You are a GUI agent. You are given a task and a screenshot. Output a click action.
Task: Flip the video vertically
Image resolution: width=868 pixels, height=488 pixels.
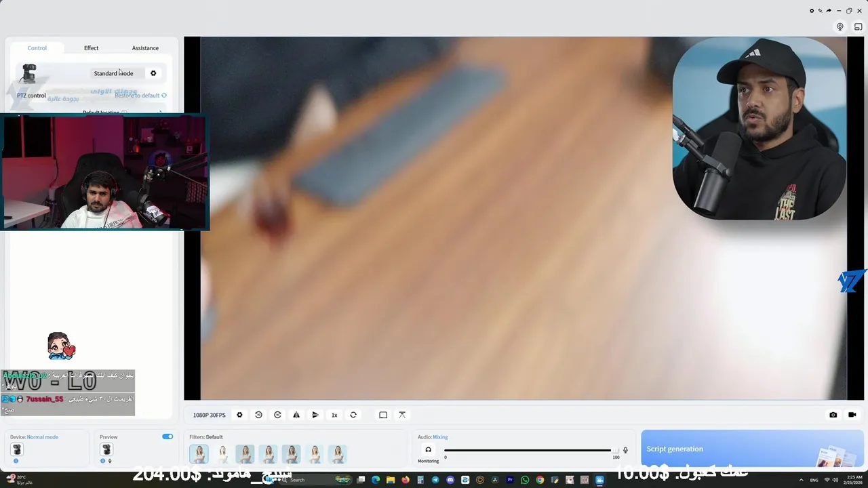(x=315, y=415)
